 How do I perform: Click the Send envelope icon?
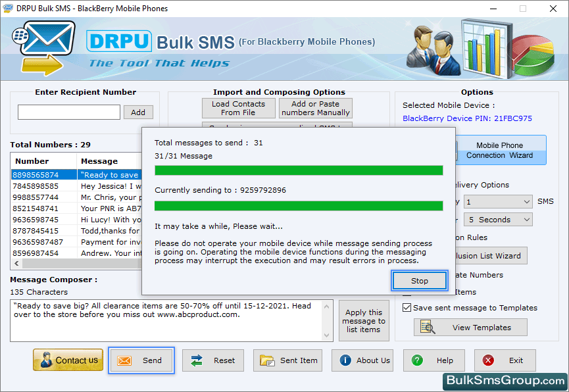click(124, 360)
